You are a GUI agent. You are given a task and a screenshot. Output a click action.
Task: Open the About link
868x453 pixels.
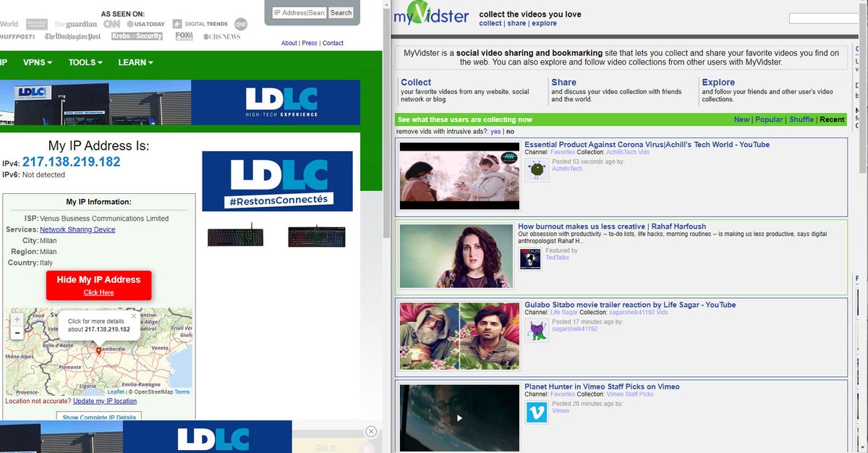coord(289,43)
